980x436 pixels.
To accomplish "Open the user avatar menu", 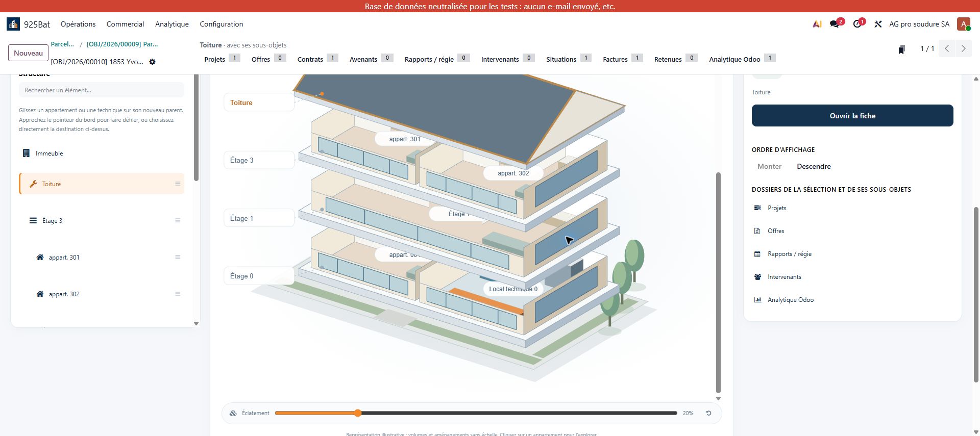I will [x=964, y=24].
